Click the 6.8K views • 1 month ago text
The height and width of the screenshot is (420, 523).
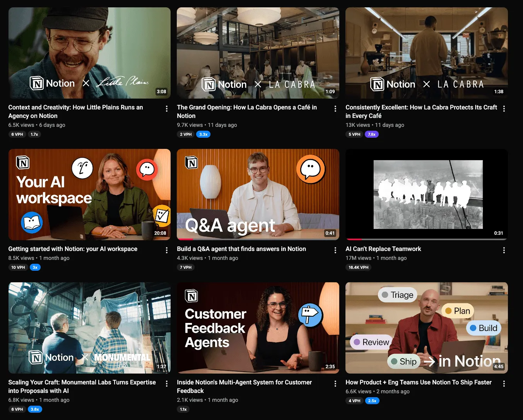click(39, 400)
